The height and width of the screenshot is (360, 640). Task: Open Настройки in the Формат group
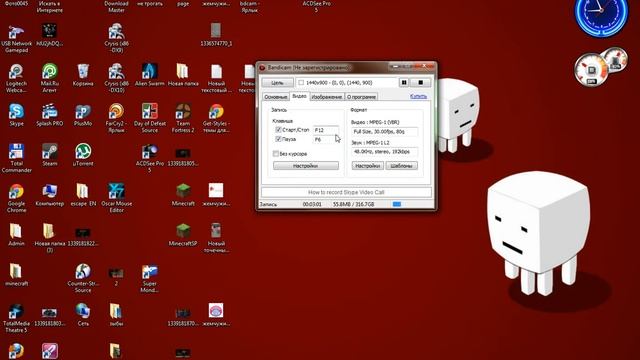(x=367, y=166)
